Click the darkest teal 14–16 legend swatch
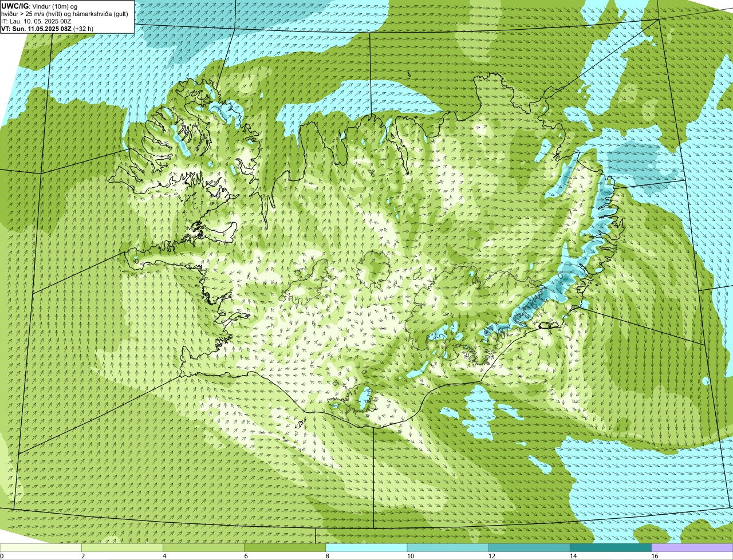This screenshot has height=560, width=733. (610, 547)
